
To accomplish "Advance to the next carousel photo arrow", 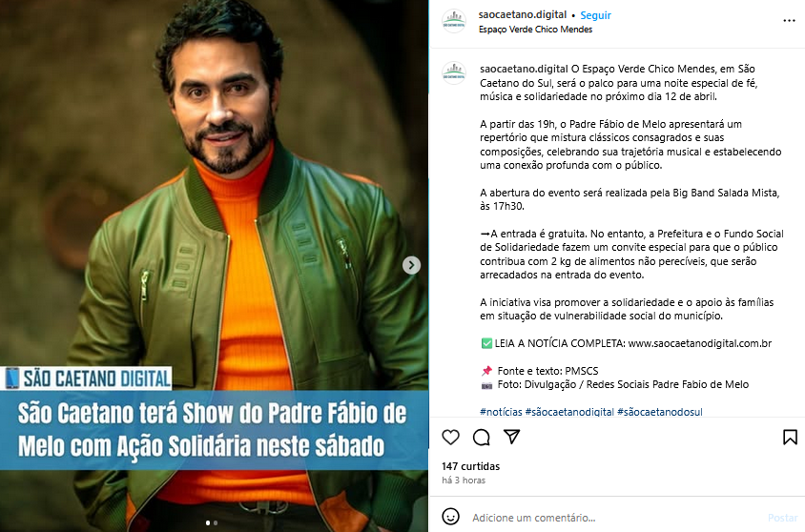I will [x=411, y=265].
